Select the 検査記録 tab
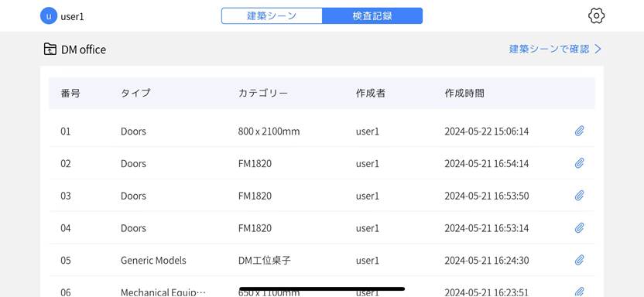The width and height of the screenshot is (644, 297). pyautogui.click(x=372, y=16)
